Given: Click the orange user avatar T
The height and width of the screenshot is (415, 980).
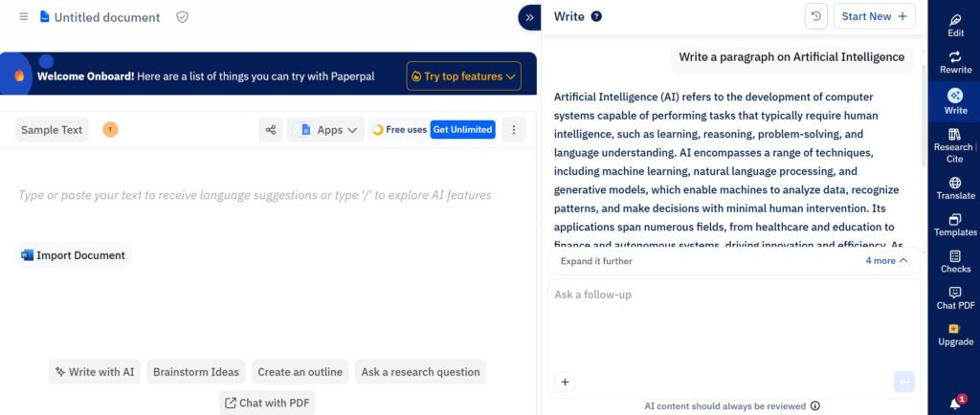Looking at the screenshot, I should [110, 130].
